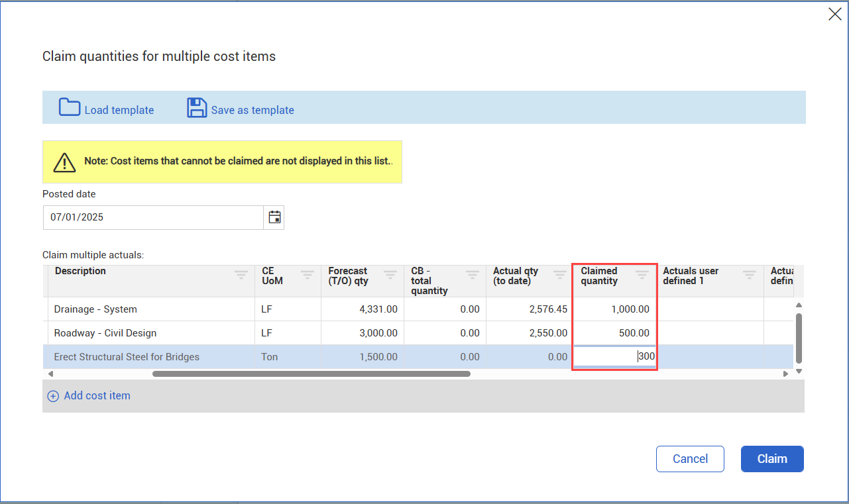This screenshot has width=849, height=504.
Task: Click into the Posted date input field
Action: point(152,217)
